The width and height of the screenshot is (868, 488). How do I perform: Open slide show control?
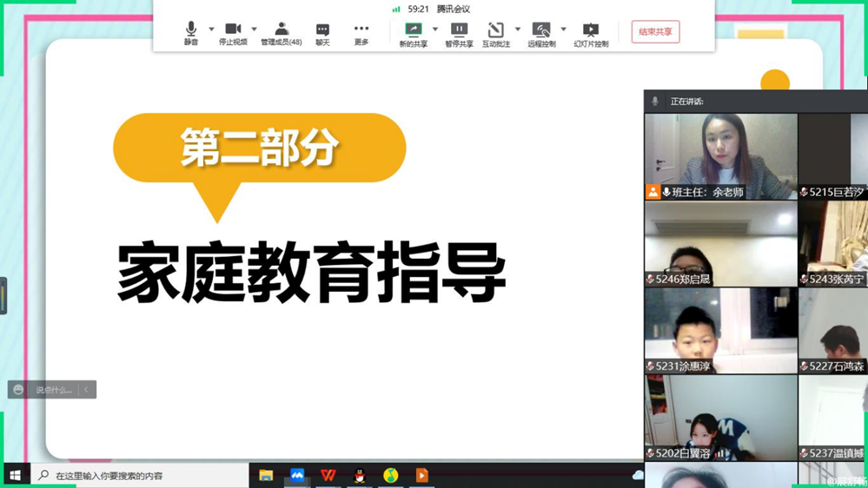[x=591, y=35]
